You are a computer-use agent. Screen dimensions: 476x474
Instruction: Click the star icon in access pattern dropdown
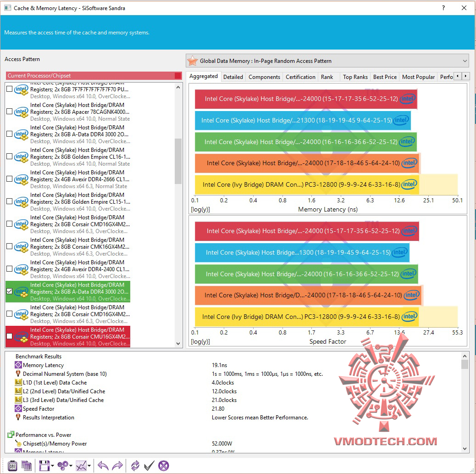point(193,61)
